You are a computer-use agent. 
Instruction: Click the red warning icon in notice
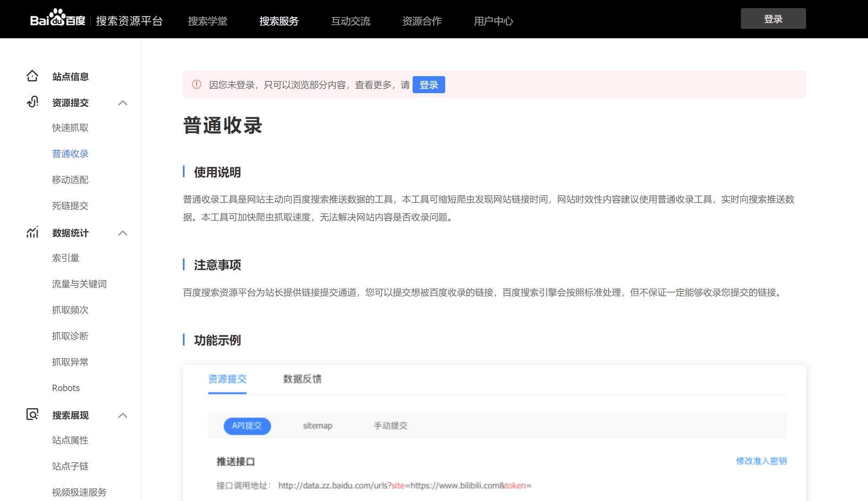(197, 84)
